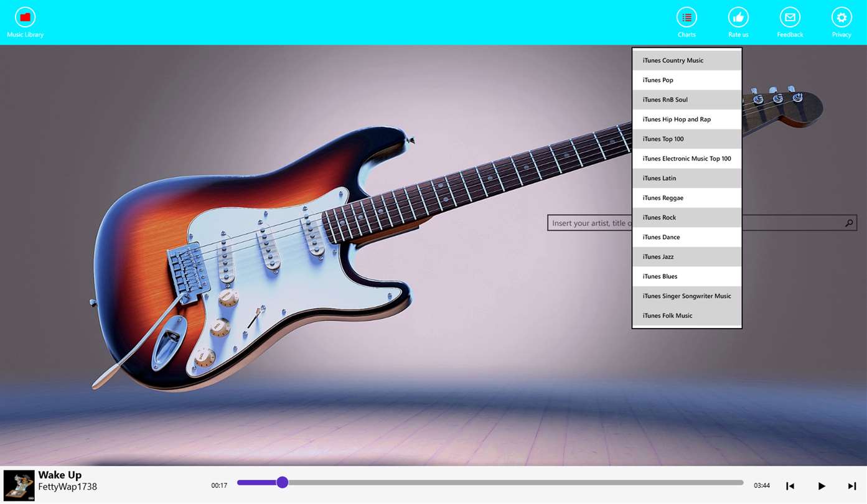The height and width of the screenshot is (504, 867).
Task: Click the FettyWap1738 artist name
Action: tap(67, 487)
